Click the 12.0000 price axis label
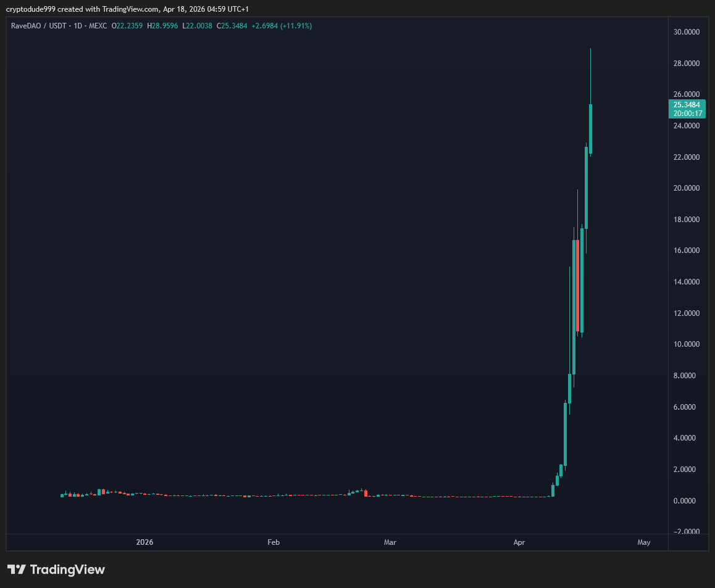The height and width of the screenshot is (588, 715). click(686, 313)
